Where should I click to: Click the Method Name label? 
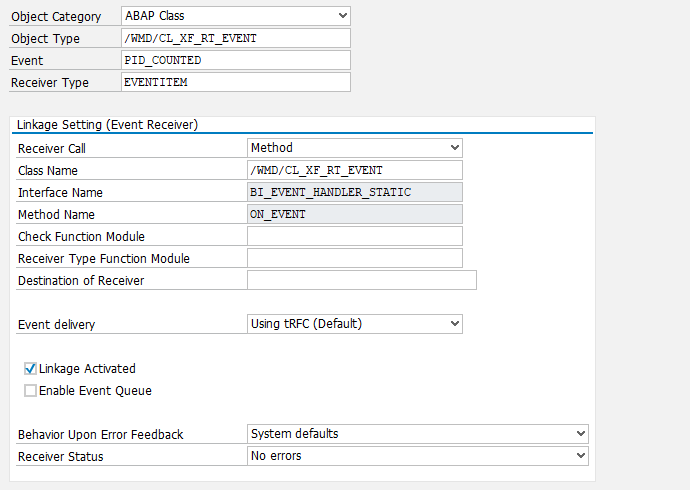pyautogui.click(x=56, y=215)
